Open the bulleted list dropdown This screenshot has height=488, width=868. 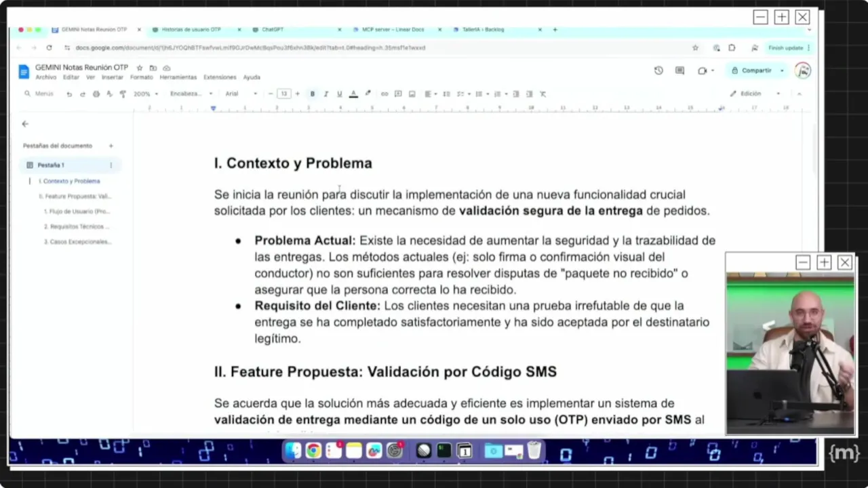click(482, 94)
